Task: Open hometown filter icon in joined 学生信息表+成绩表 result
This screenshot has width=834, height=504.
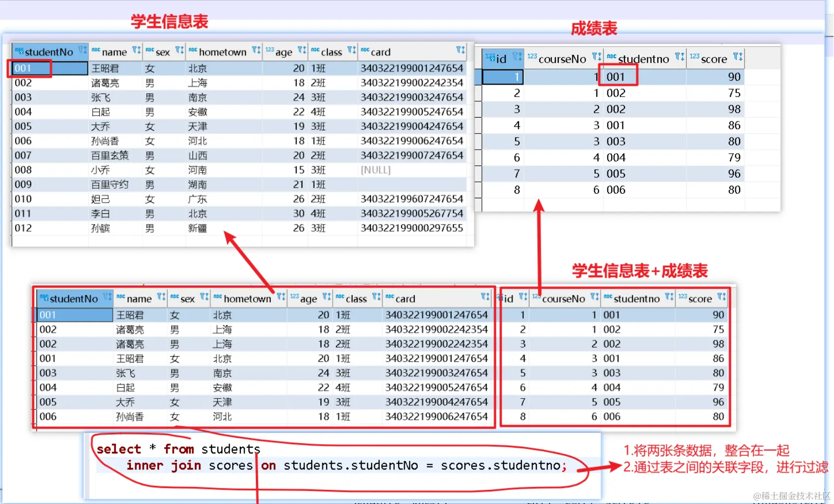Action: coord(281,296)
